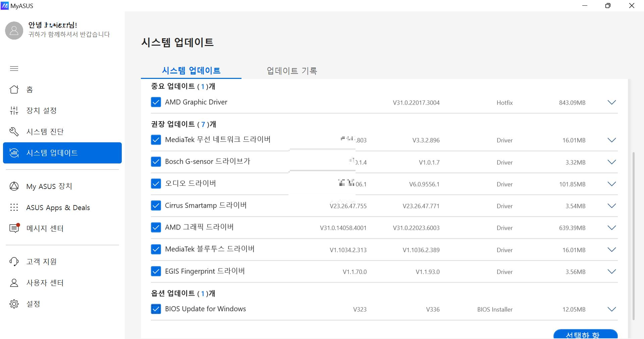Screen dimensions: 644x339
Task: Click the V31.0.22017.3004 version text
Action: [416, 103]
